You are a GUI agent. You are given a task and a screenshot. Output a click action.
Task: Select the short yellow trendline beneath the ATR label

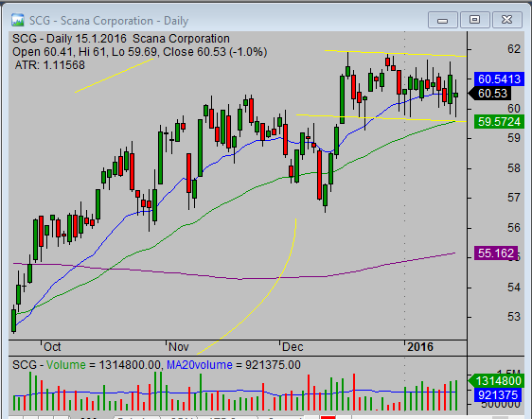point(114,76)
